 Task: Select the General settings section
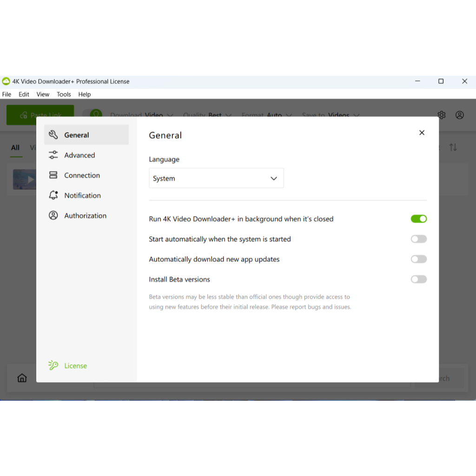pos(86,135)
